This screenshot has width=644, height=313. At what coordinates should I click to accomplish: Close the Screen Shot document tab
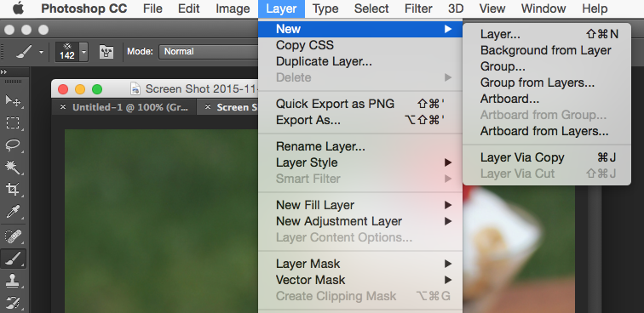coord(208,107)
